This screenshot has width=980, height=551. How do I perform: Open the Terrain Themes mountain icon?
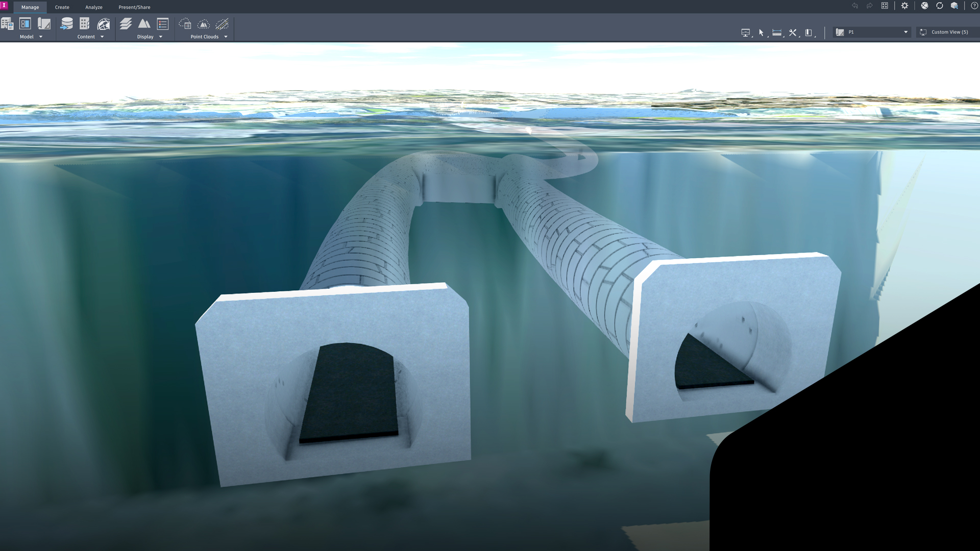(x=145, y=23)
